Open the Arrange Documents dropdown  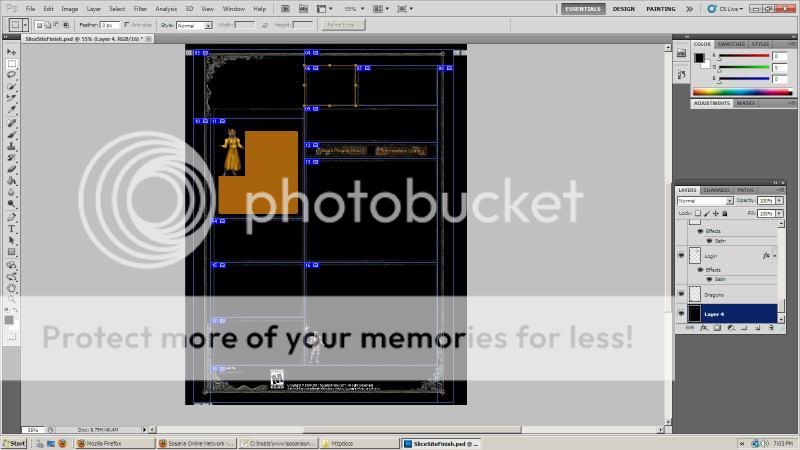click(x=380, y=9)
